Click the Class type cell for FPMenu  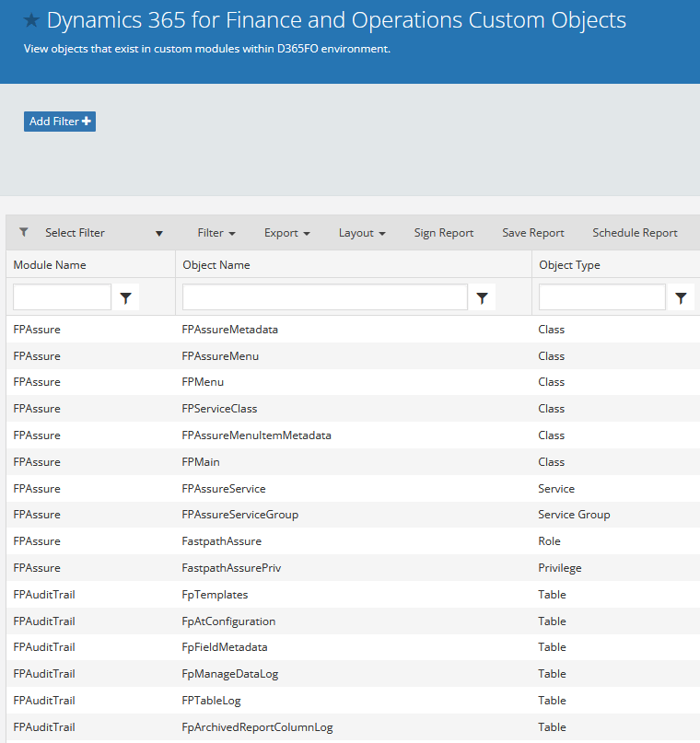coord(551,382)
